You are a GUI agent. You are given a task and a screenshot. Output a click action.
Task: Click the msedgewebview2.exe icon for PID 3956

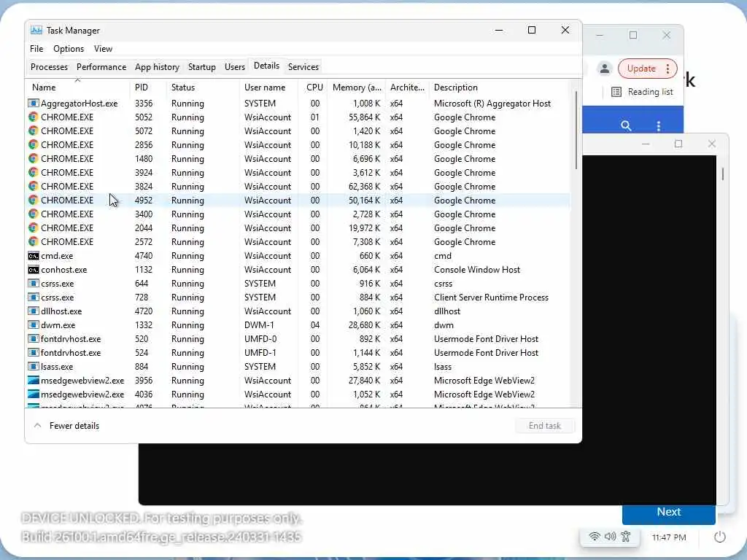(34, 380)
